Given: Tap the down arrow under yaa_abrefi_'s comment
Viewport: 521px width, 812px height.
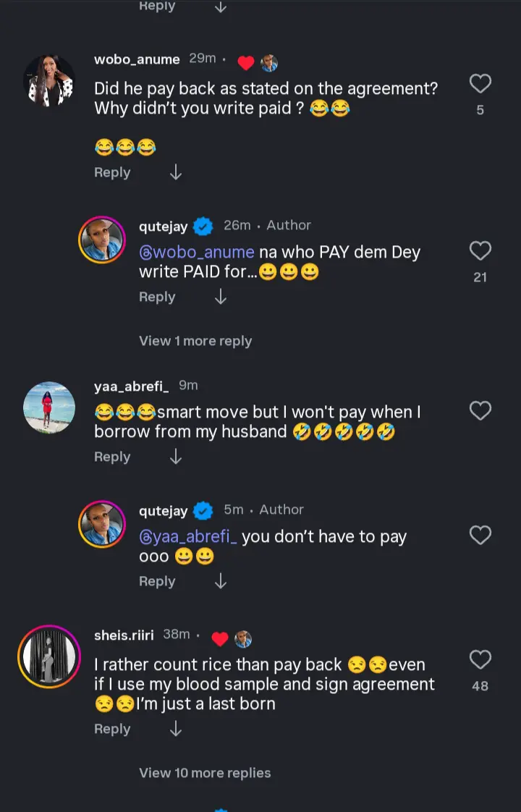Looking at the screenshot, I should [x=175, y=457].
